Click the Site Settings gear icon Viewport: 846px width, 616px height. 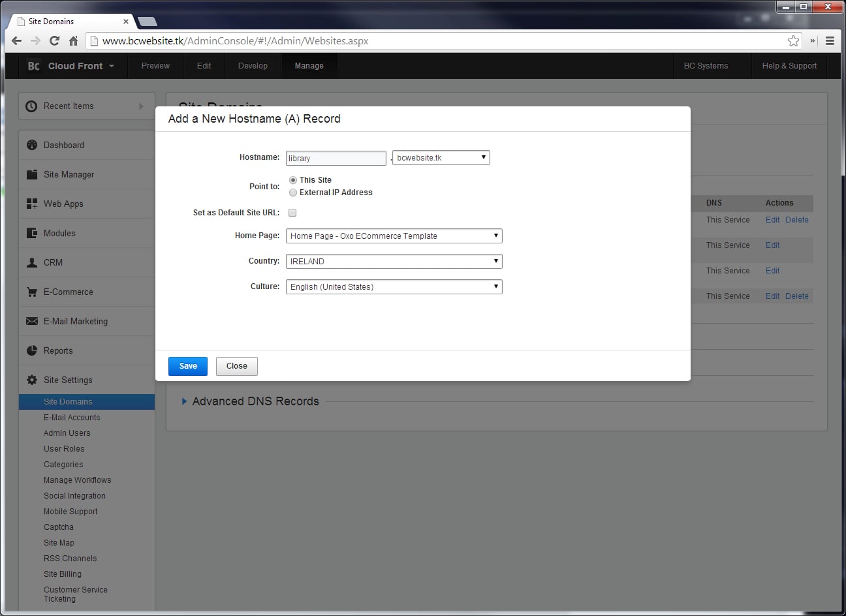point(31,380)
